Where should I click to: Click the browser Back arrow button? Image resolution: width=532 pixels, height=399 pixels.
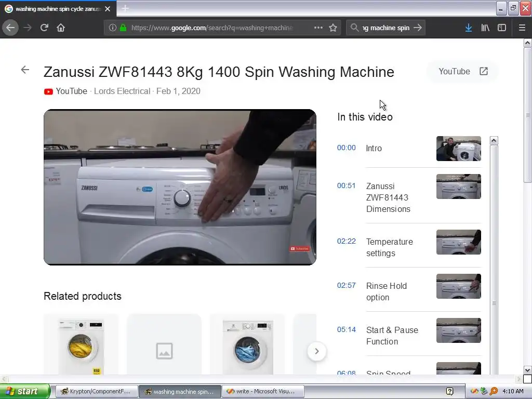click(10, 28)
